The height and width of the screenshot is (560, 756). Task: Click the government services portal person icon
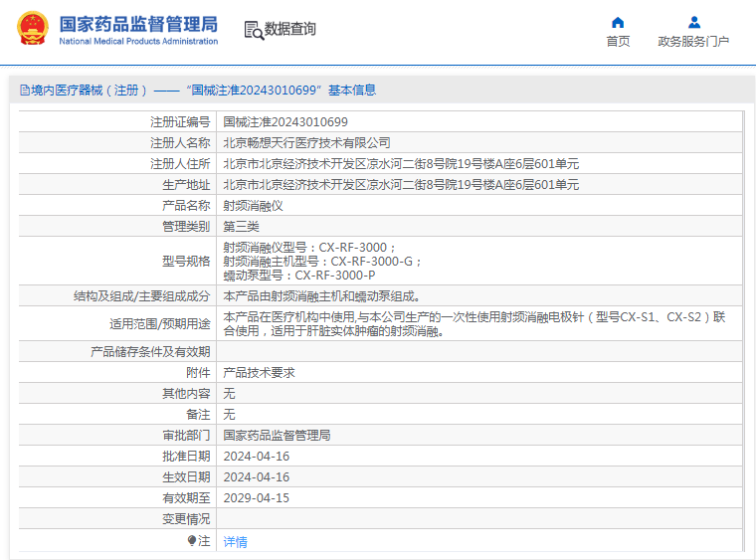coord(694,22)
